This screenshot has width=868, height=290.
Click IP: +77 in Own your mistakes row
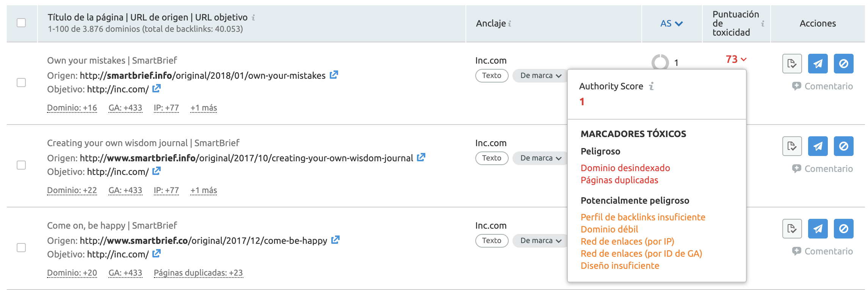point(166,108)
